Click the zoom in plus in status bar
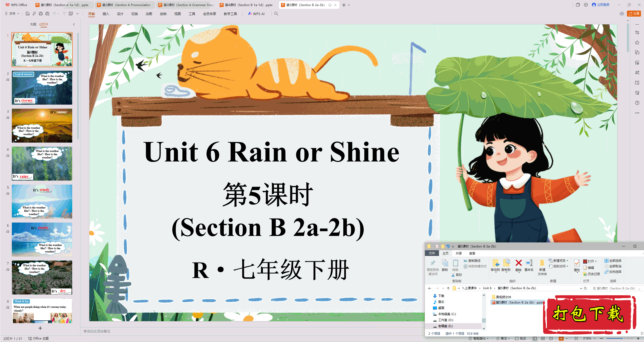644x342 pixels. pyautogui.click(x=638, y=338)
